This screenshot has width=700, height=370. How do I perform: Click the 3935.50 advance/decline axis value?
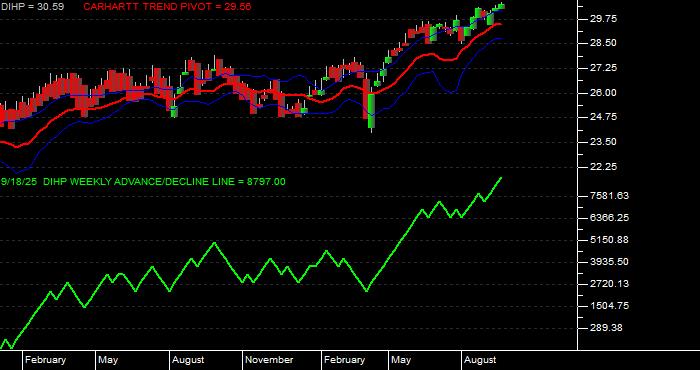tap(609, 262)
